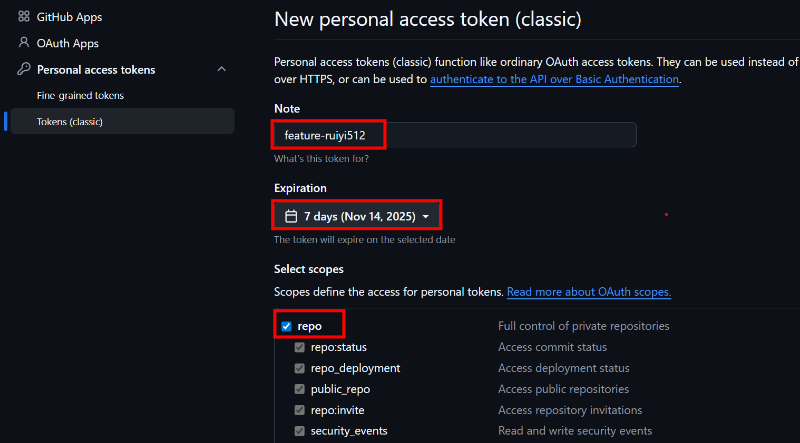Click the OAuth Apps person icon
Viewport: 800px width, 443px height.
[x=24, y=43]
